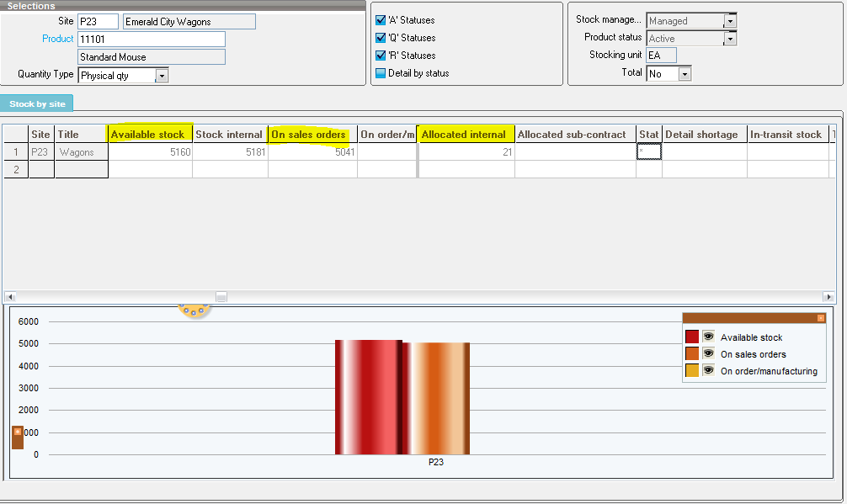Toggle visibility of On order/manufacturing series
The height and width of the screenshot is (504, 847).
[x=708, y=370]
